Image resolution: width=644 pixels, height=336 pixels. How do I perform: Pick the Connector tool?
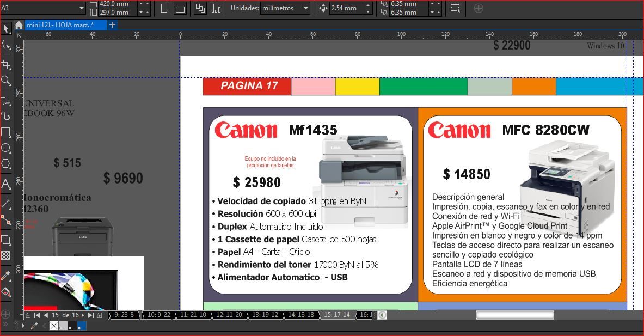click(x=6, y=220)
